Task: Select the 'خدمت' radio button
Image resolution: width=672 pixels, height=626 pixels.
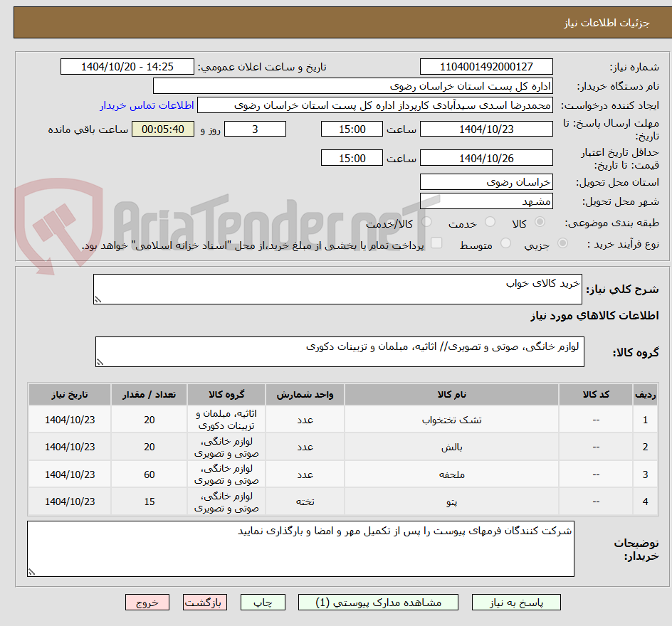Action: pos(490,222)
